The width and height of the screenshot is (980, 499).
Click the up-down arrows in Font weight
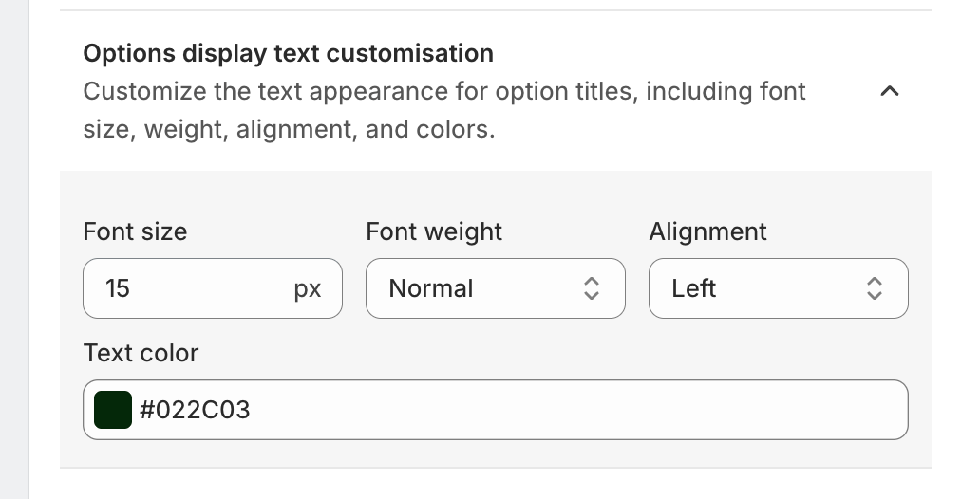coord(591,288)
